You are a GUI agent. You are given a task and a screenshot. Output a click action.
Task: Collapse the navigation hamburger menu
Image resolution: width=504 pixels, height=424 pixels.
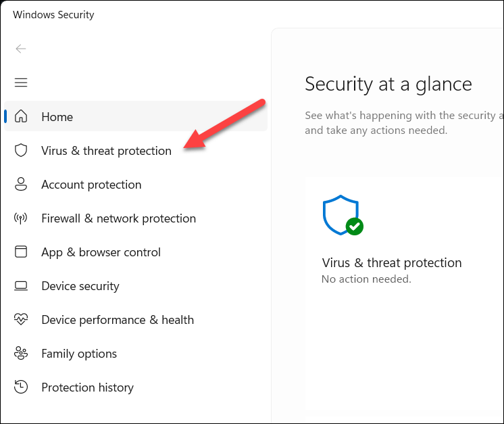point(21,83)
